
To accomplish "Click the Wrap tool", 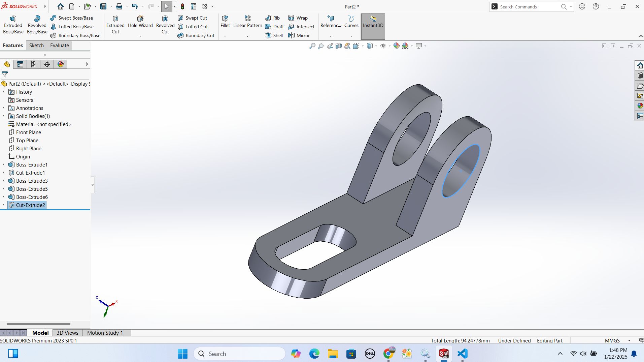I will (298, 18).
